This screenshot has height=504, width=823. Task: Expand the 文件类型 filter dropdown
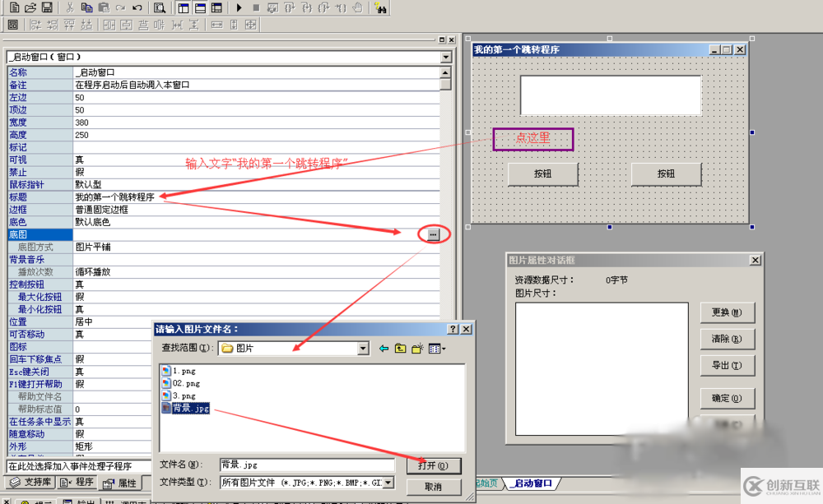click(x=388, y=482)
